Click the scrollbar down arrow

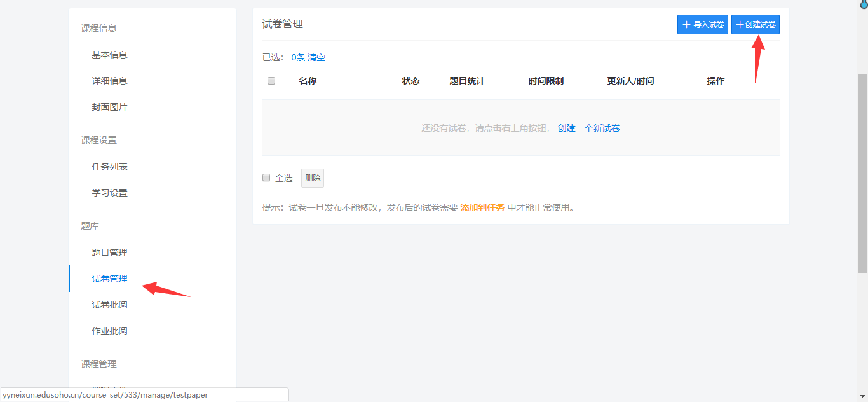[863, 397]
